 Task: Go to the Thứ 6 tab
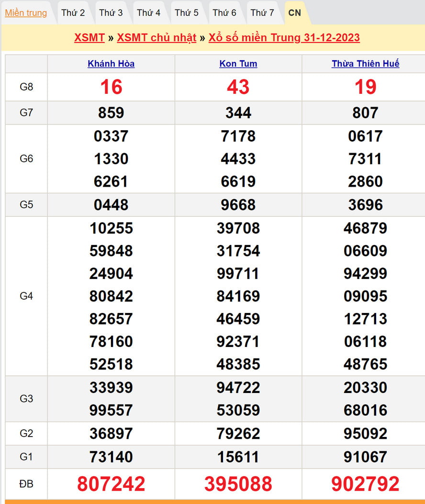(224, 13)
